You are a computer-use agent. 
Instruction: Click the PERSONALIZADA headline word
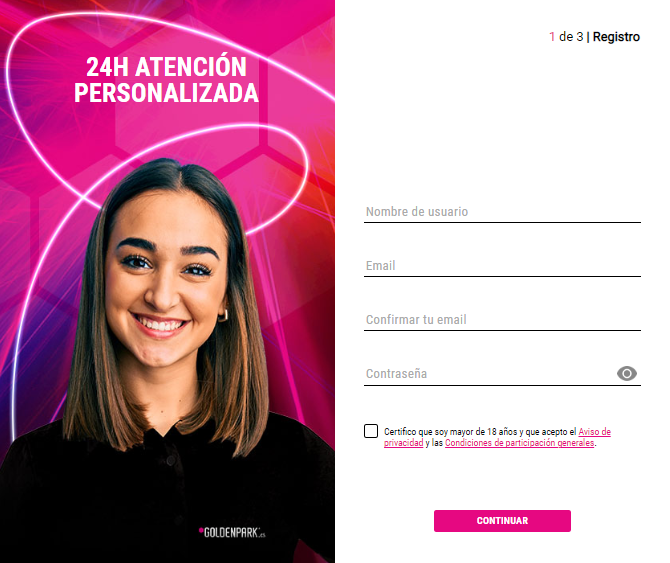pos(166,93)
